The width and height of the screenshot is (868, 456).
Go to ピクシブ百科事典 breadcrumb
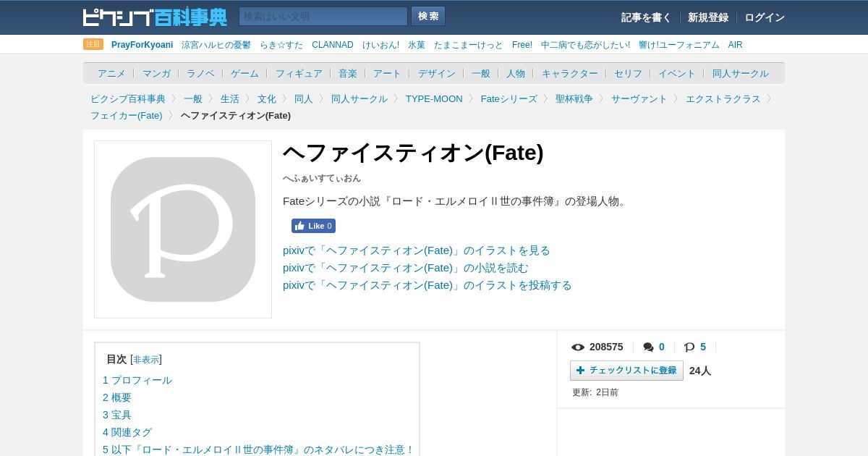click(x=128, y=98)
